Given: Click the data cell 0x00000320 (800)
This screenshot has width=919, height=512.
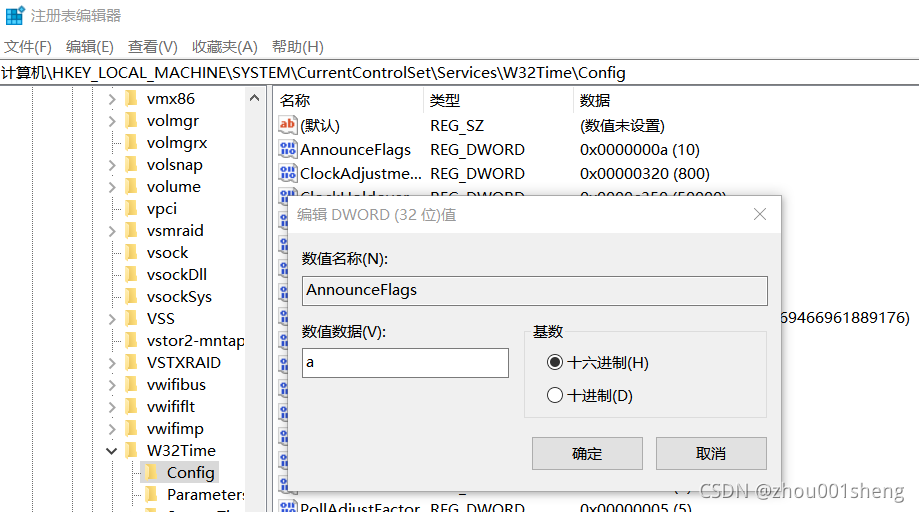Looking at the screenshot, I should click(x=644, y=173).
